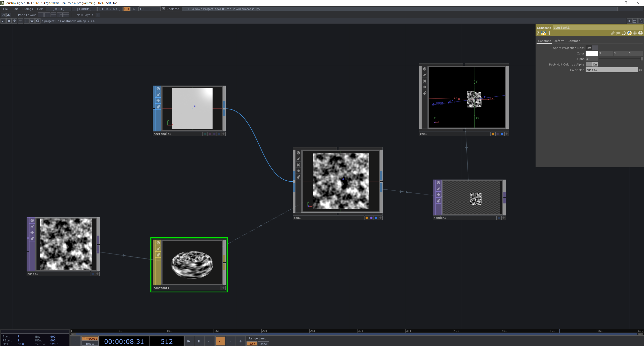This screenshot has width=644, height=346.
Task: Click the bypass X flag on geo1
Action: point(298,165)
